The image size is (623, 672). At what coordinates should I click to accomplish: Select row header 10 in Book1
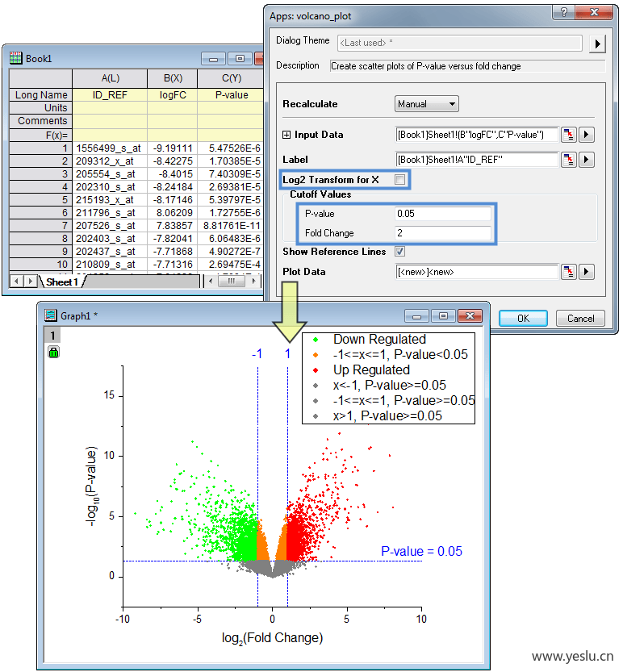pos(40,264)
